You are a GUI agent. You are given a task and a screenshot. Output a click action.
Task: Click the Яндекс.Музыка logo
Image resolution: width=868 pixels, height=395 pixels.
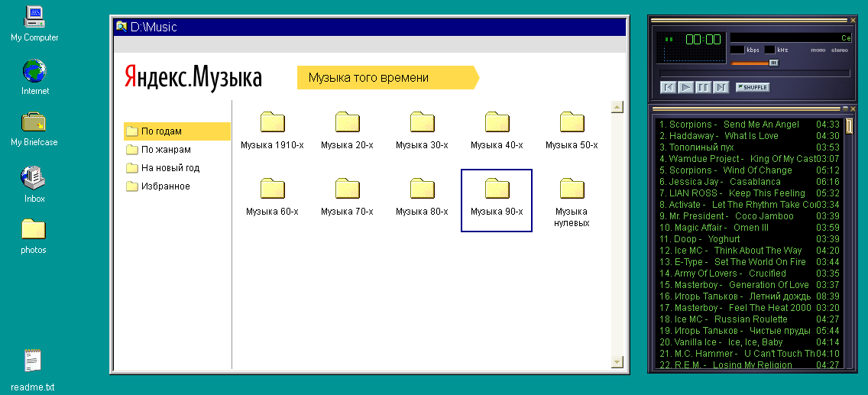(193, 77)
